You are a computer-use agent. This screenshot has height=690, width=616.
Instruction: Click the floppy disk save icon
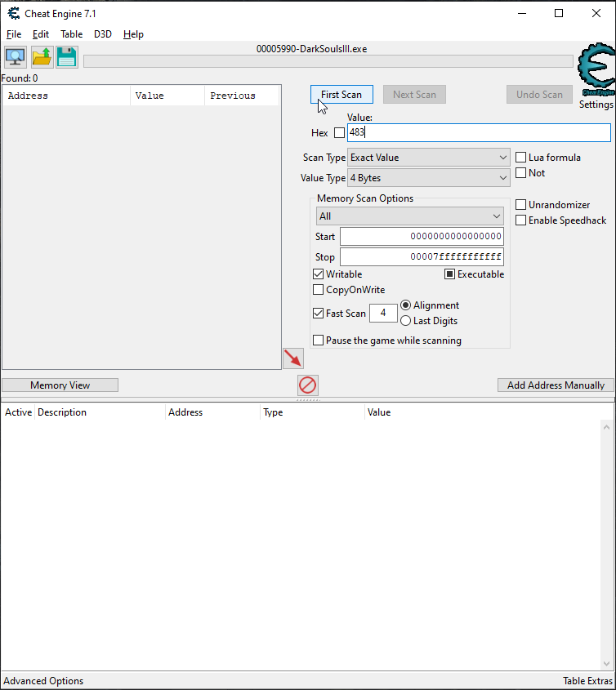(66, 57)
